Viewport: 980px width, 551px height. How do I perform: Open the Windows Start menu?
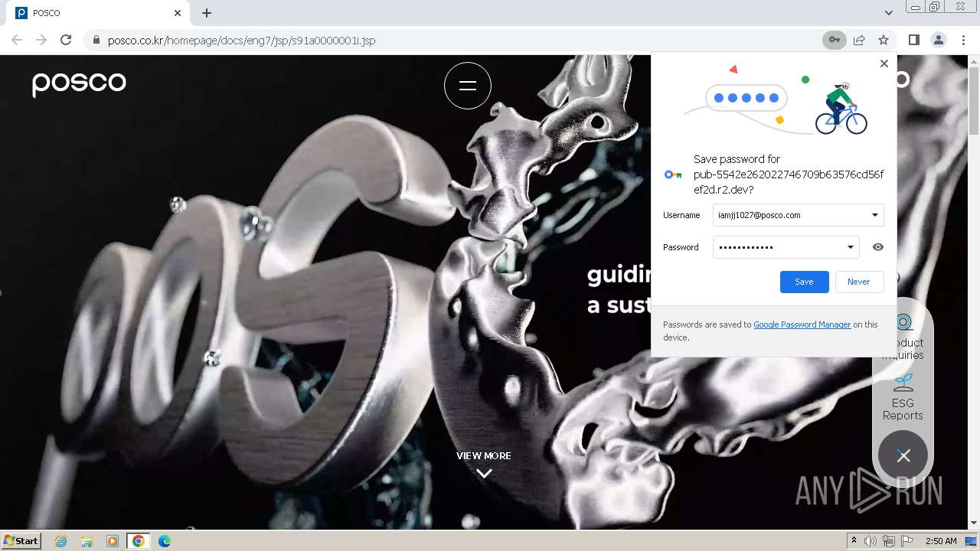click(x=21, y=540)
